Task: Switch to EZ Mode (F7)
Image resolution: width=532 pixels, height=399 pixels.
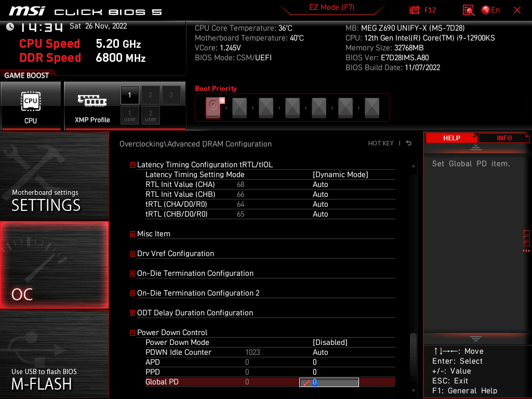Action: tap(331, 7)
